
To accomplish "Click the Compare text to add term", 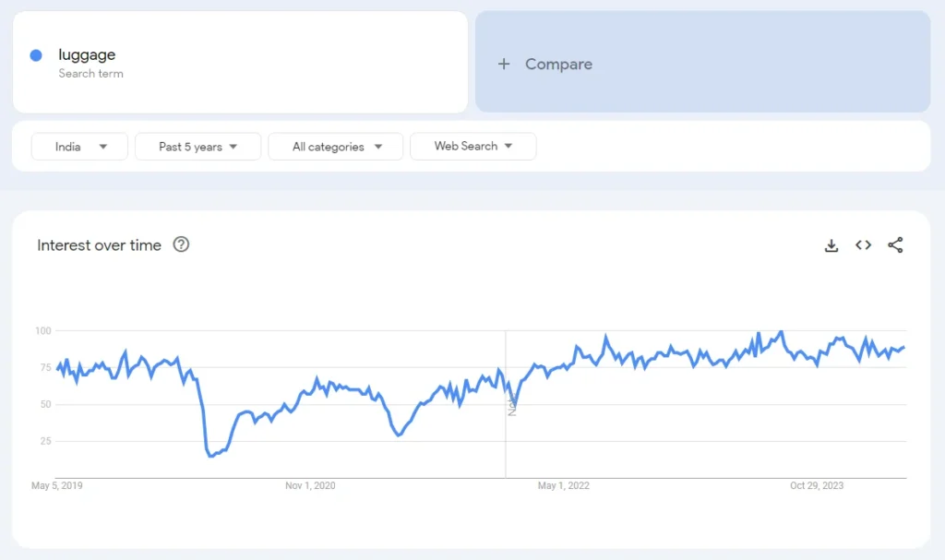I will (558, 65).
